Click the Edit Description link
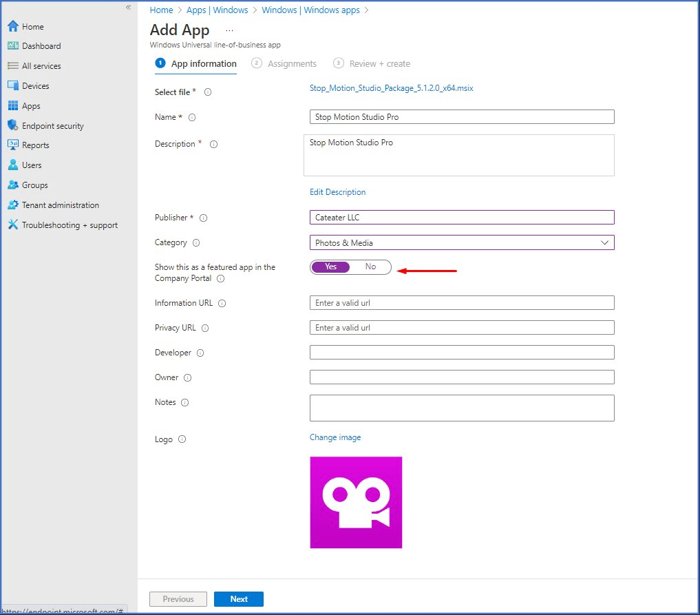 pyautogui.click(x=337, y=192)
